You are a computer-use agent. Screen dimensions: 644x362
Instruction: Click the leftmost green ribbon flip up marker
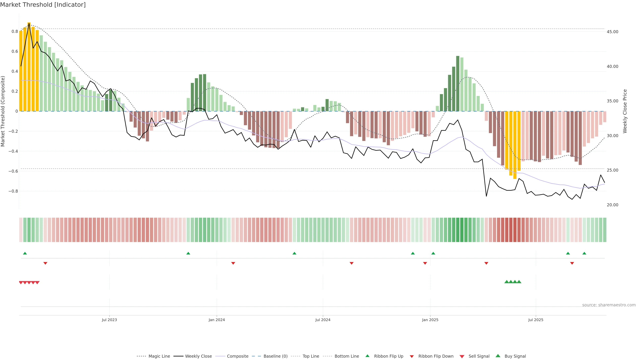[x=25, y=253]
